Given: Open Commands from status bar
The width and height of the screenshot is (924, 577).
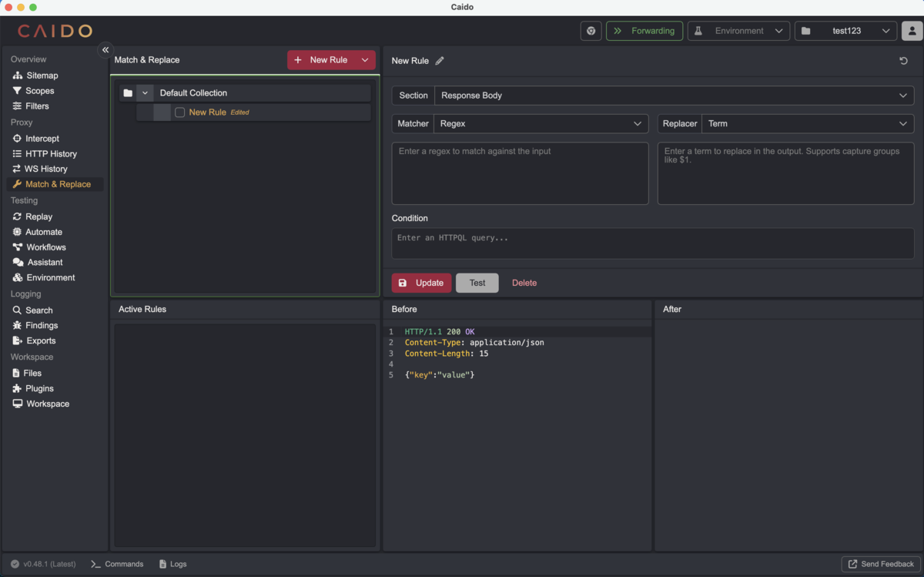Looking at the screenshot, I should coord(117,564).
